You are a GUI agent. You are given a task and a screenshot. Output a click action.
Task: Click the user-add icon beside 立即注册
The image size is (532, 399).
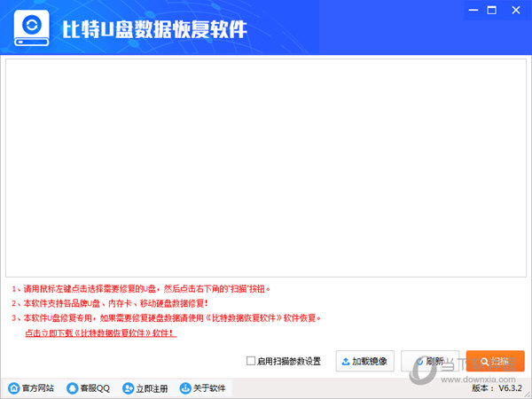(x=128, y=387)
